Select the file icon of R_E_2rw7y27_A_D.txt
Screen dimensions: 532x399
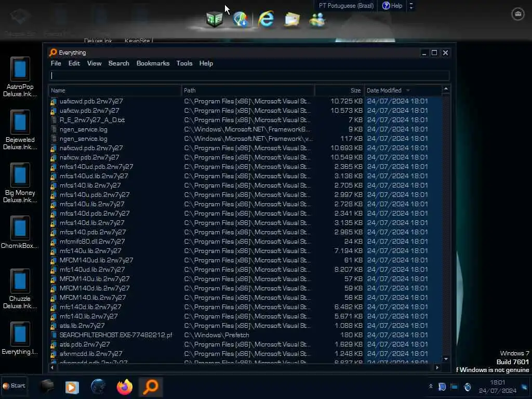coord(54,120)
